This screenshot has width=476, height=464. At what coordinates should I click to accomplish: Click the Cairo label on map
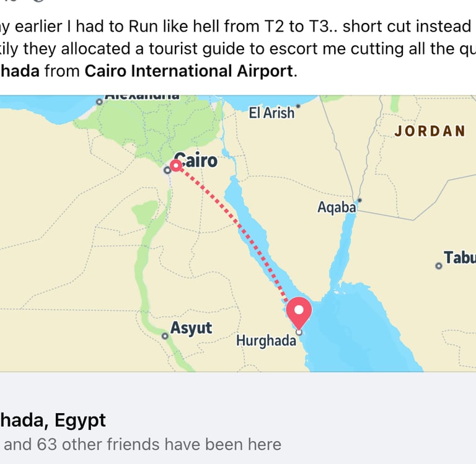pyautogui.click(x=198, y=160)
